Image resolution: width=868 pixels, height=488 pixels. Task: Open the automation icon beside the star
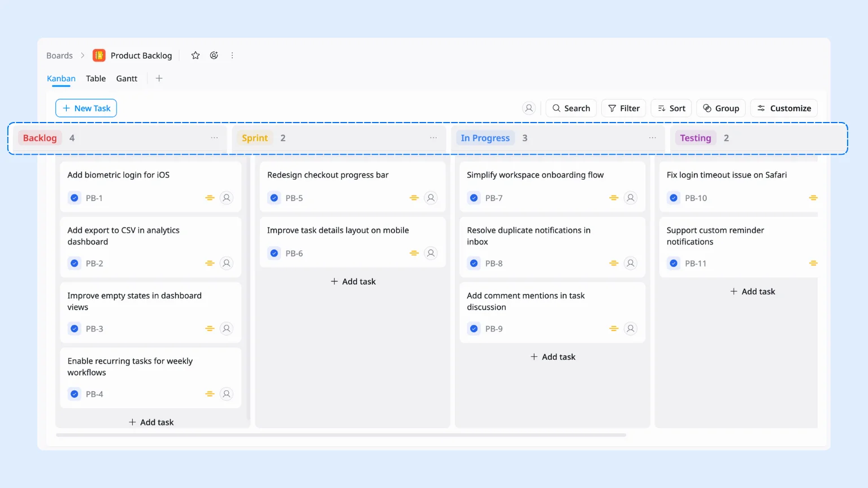click(x=214, y=55)
